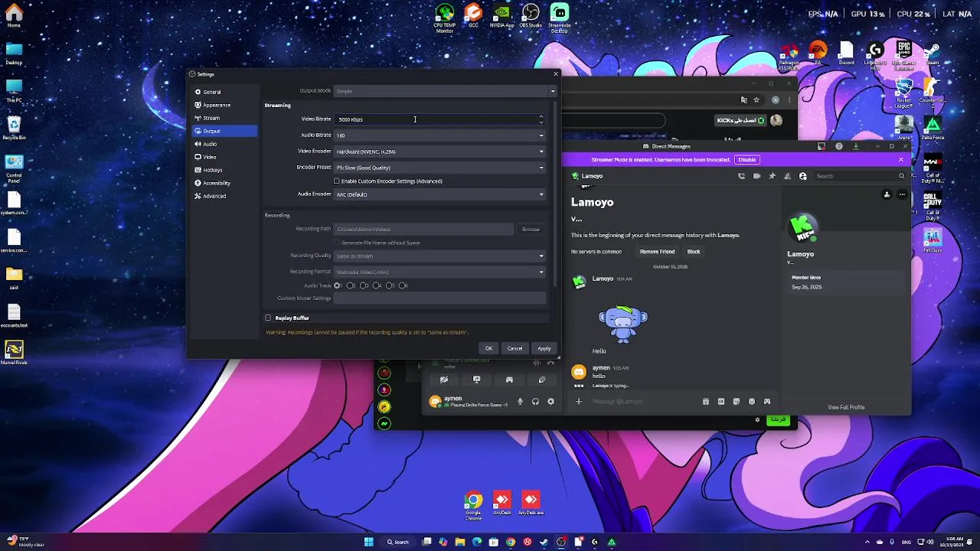The image size is (980, 551).
Task: Select the Audio settings section
Action: (224, 144)
